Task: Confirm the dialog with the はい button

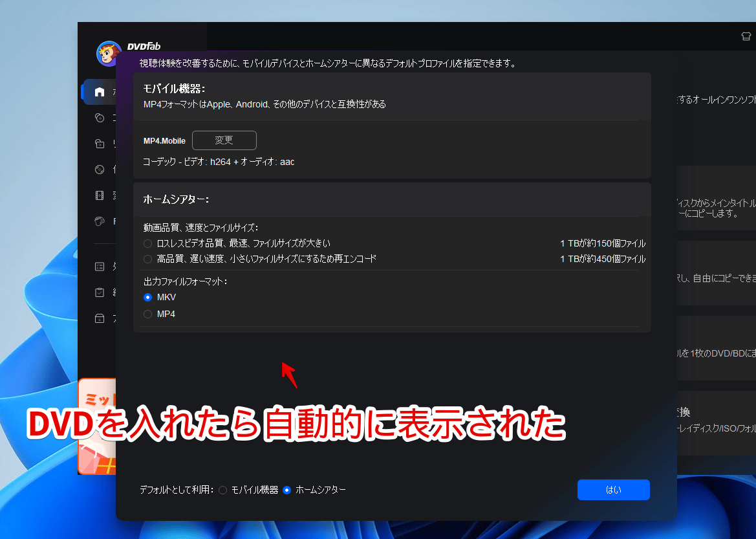Action: point(613,490)
